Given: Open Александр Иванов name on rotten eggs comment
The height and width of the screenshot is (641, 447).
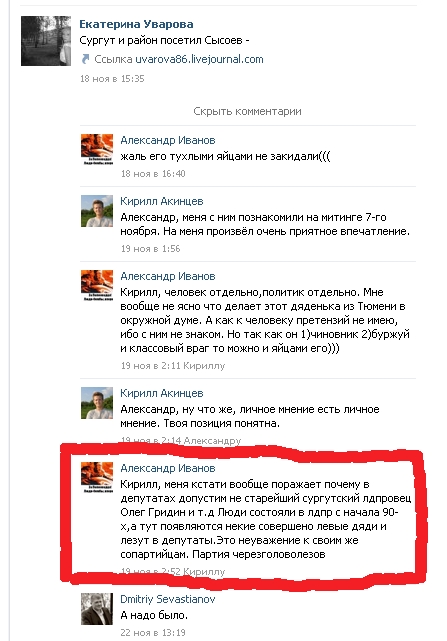Looking at the screenshot, I should point(168,140).
